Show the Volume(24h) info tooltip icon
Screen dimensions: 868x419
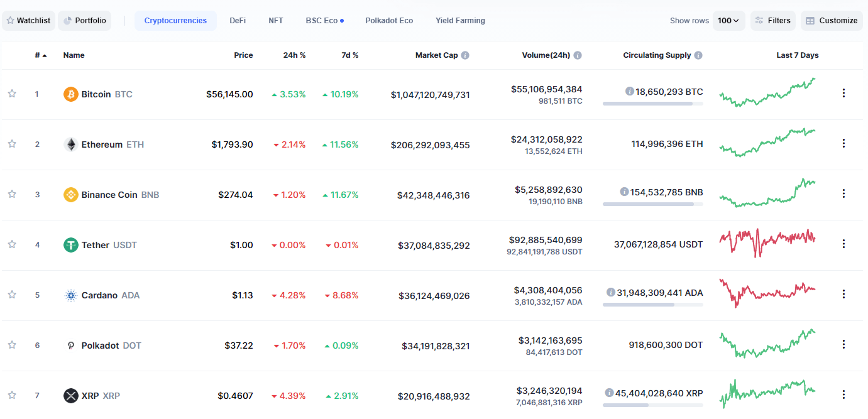click(x=578, y=55)
